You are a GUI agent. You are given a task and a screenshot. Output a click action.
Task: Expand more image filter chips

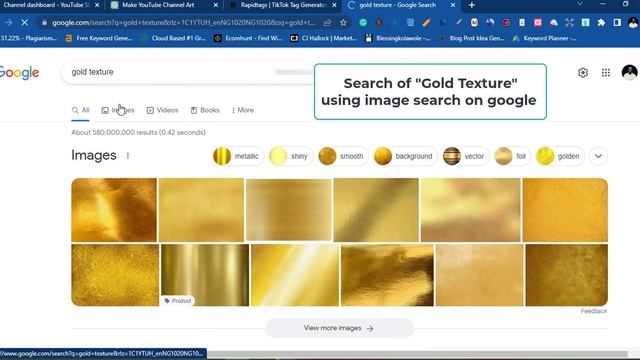(x=598, y=156)
